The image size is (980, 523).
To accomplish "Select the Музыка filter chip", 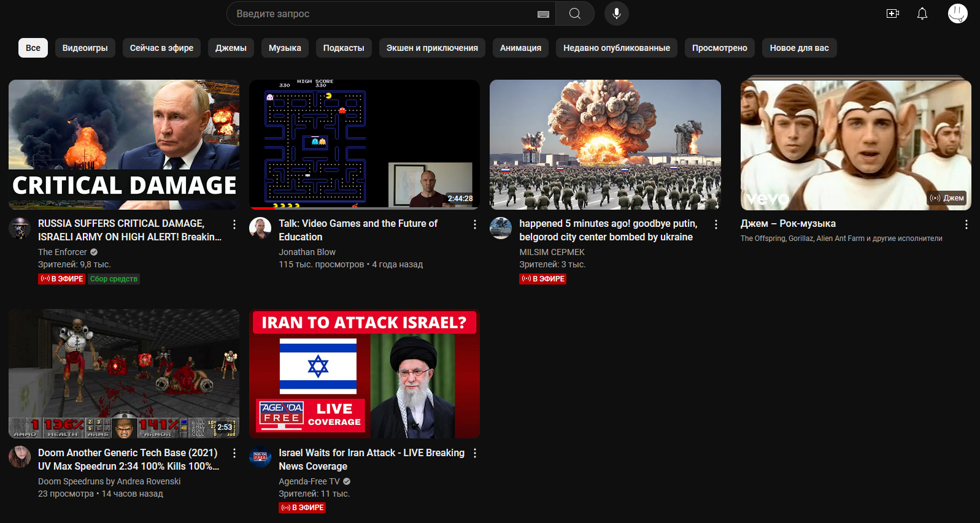I will (285, 48).
